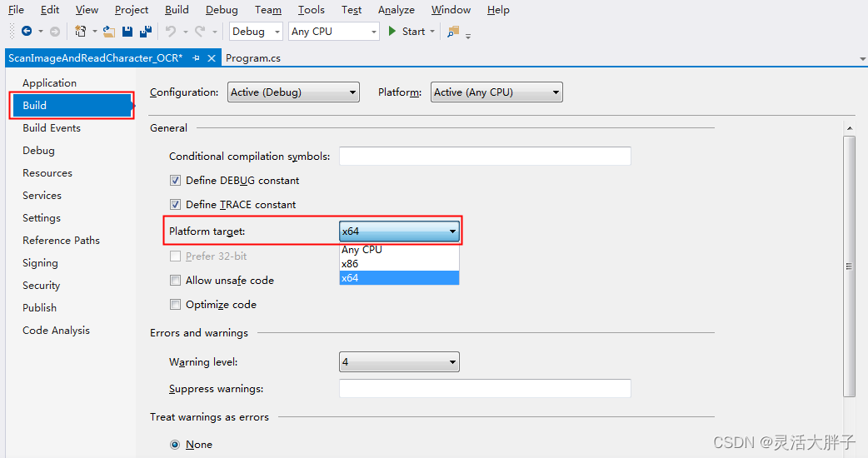Click the Navigate Forward arrow icon
This screenshot has height=458, width=868.
point(55,32)
